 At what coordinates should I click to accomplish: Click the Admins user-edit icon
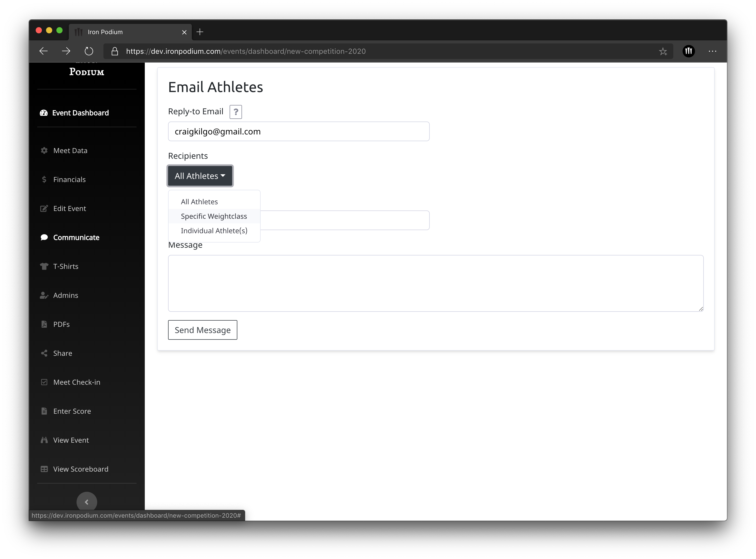coord(44,296)
